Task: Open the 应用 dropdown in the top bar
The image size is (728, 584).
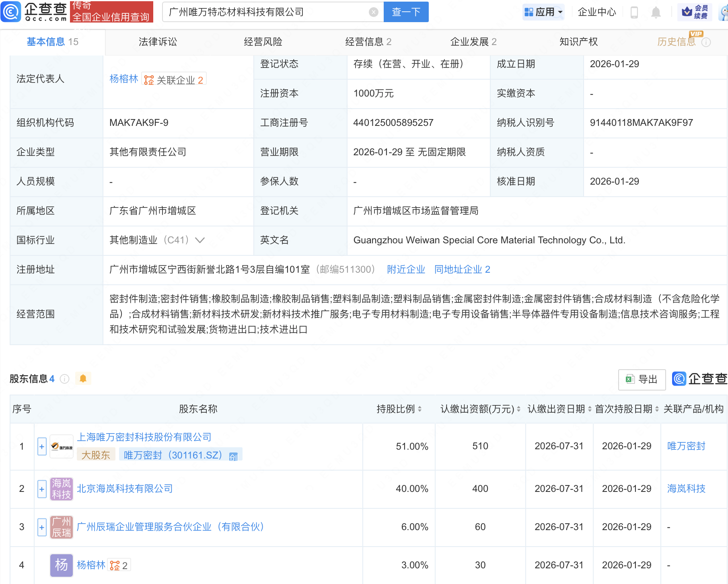Action: pos(543,12)
